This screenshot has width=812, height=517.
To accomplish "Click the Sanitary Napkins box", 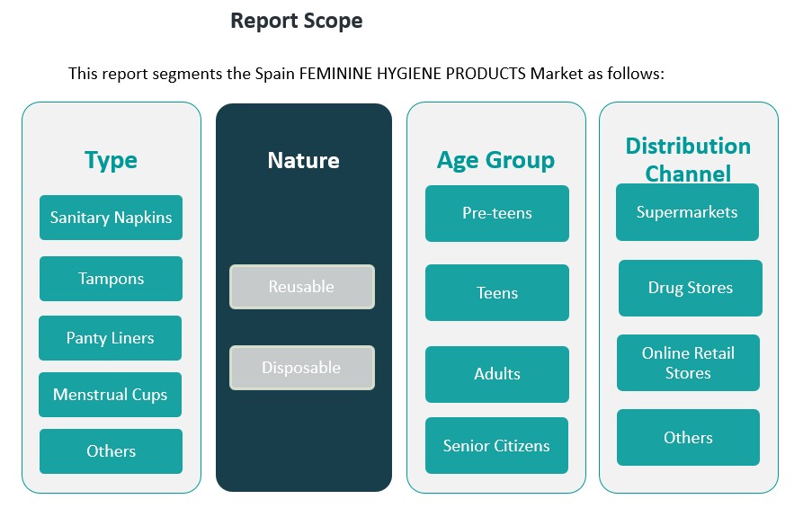I will 111,218.
